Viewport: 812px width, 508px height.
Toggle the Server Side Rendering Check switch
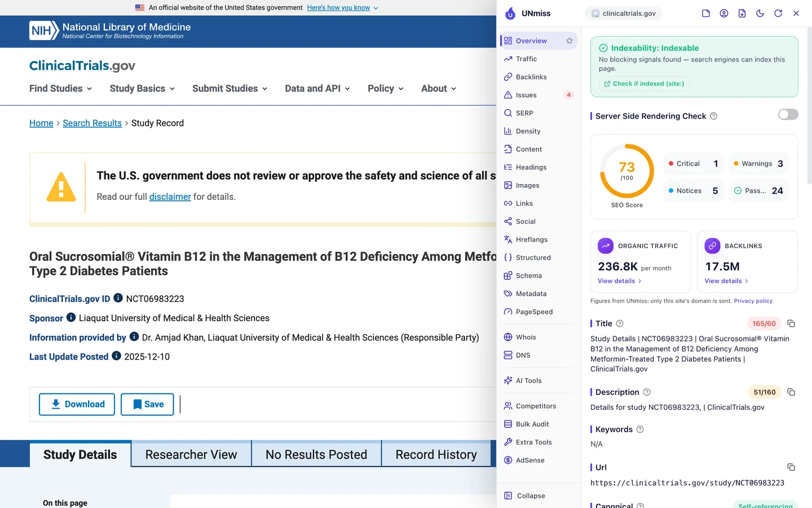click(788, 115)
